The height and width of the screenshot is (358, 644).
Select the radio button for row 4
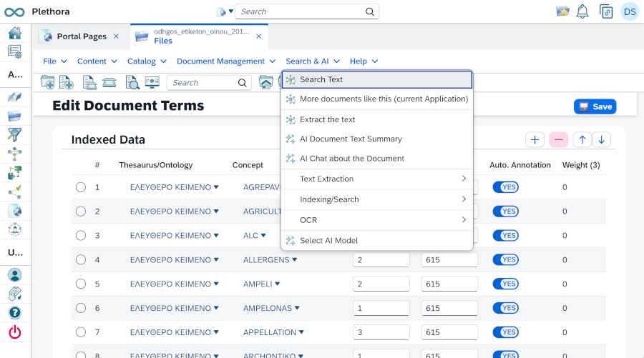point(81,259)
